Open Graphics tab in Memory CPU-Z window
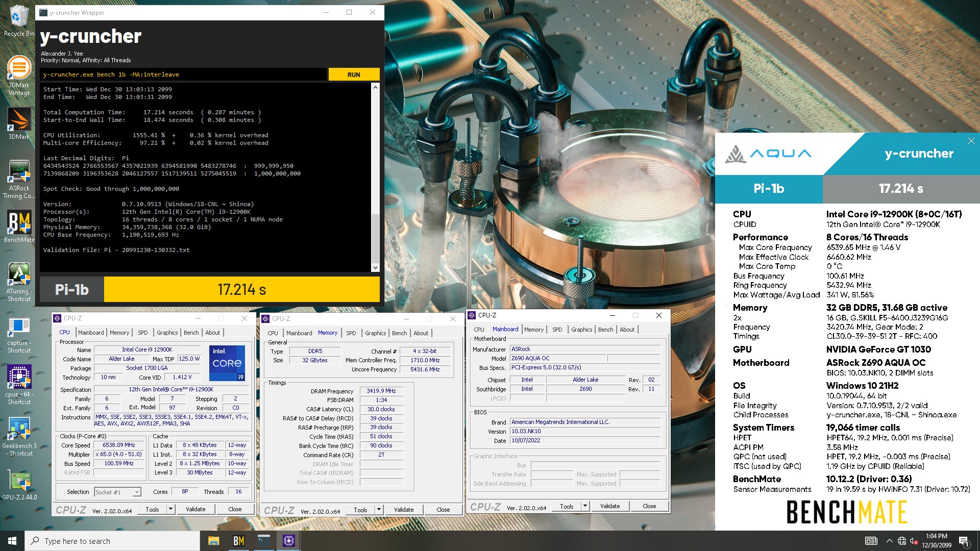The width and height of the screenshot is (980, 551). 376,333
